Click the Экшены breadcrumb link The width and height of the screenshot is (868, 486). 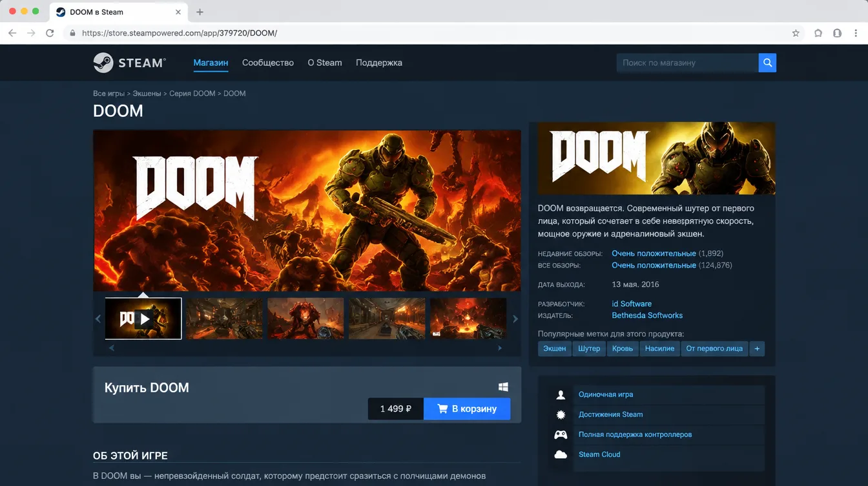pos(147,94)
